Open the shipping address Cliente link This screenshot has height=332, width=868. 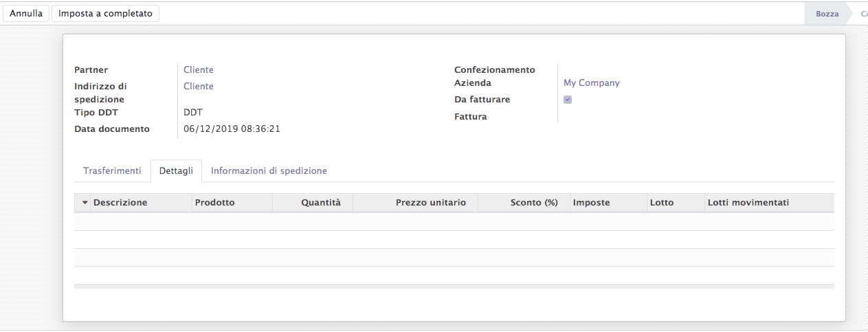(199, 86)
